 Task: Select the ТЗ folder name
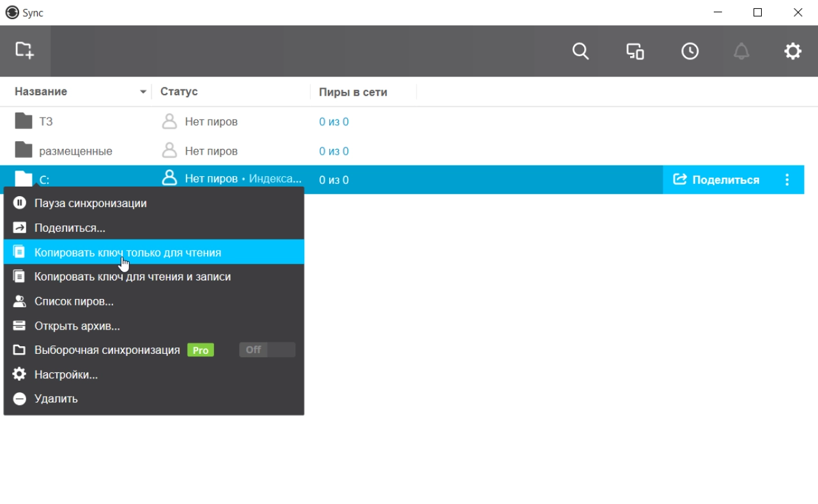(x=46, y=121)
